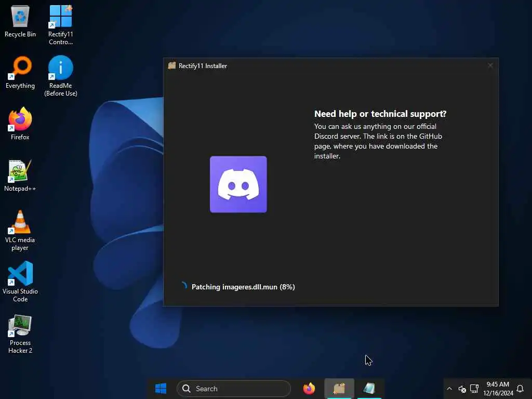Switch to the notepad-style taskbar app
This screenshot has height=399, width=532.
coord(369,389)
